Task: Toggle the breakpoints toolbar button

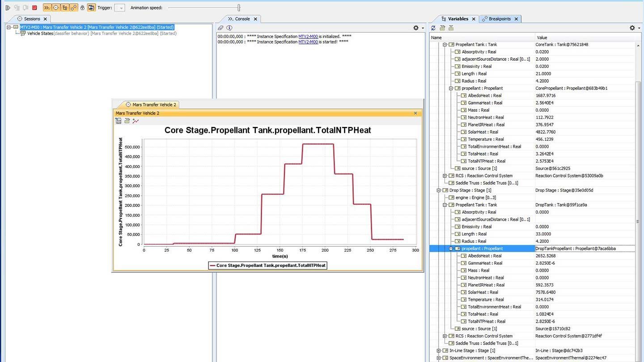Action: click(x=74, y=8)
